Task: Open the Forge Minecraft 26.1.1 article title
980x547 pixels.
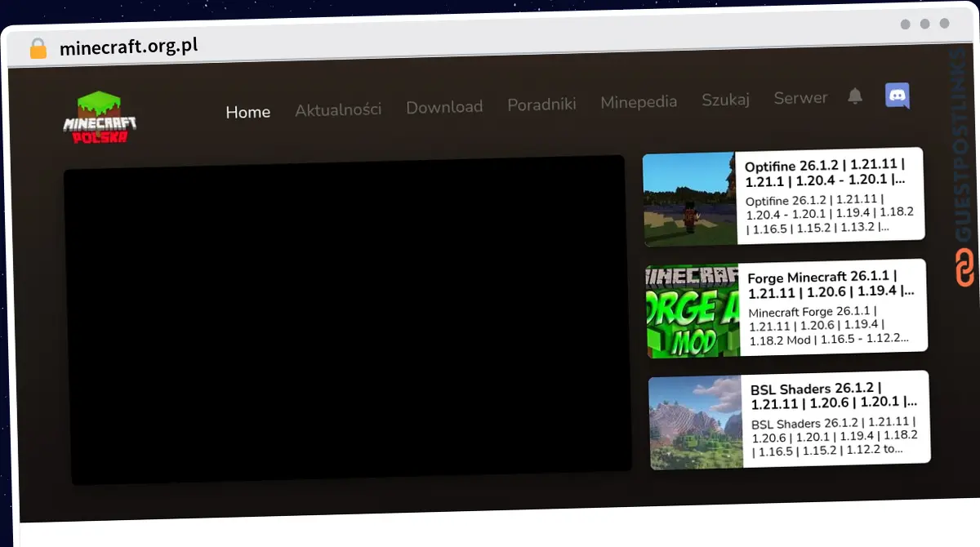Action: [832, 283]
